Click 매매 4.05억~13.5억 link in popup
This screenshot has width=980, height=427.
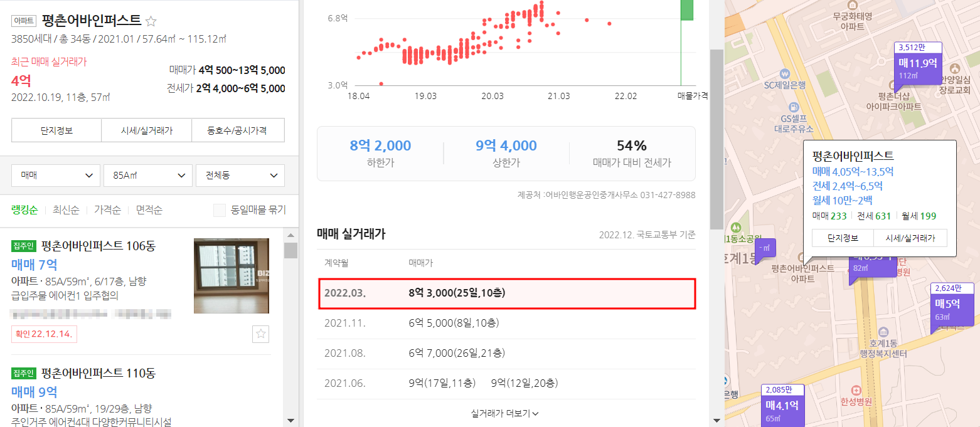[x=853, y=172]
